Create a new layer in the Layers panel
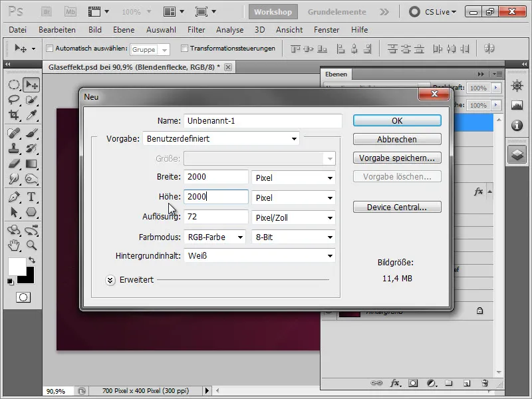Image resolution: width=532 pixels, height=399 pixels. [467, 383]
